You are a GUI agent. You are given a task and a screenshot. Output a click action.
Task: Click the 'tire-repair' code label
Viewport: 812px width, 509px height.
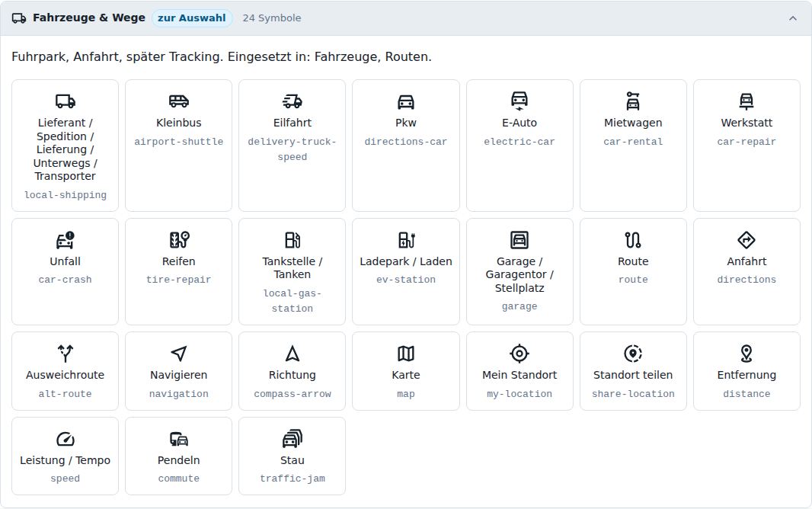coord(179,280)
